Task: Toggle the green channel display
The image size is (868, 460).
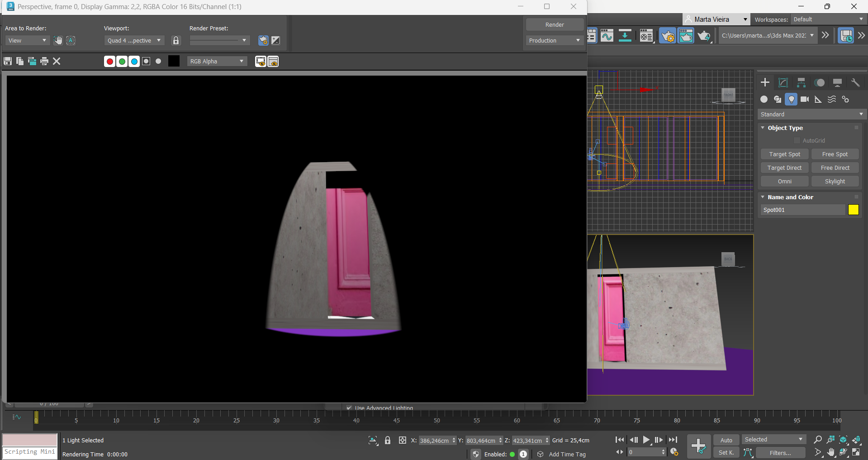Action: (x=122, y=62)
